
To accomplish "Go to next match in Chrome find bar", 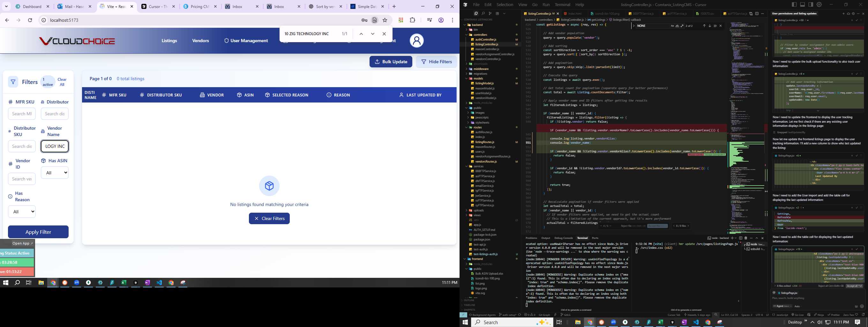I will [x=373, y=34].
